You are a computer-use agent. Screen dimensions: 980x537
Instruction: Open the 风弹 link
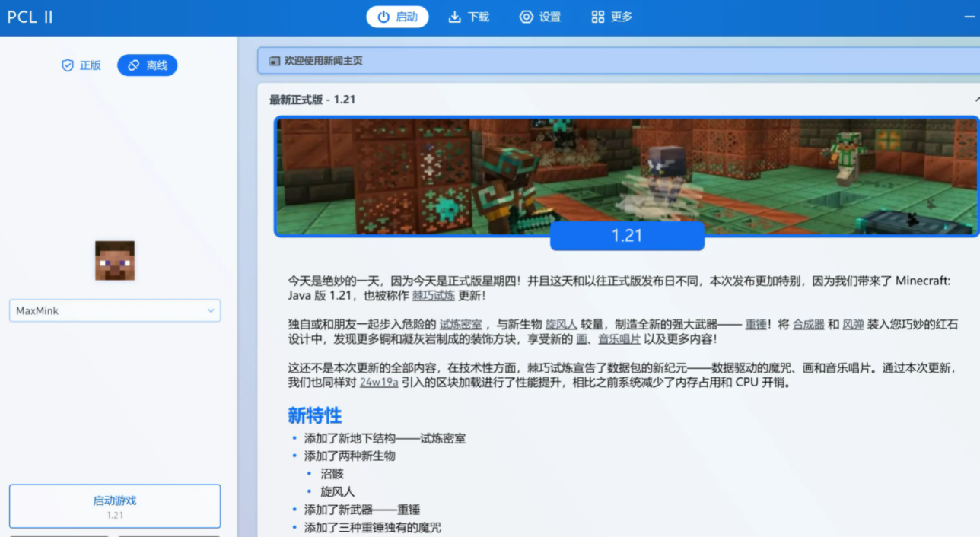coord(853,324)
